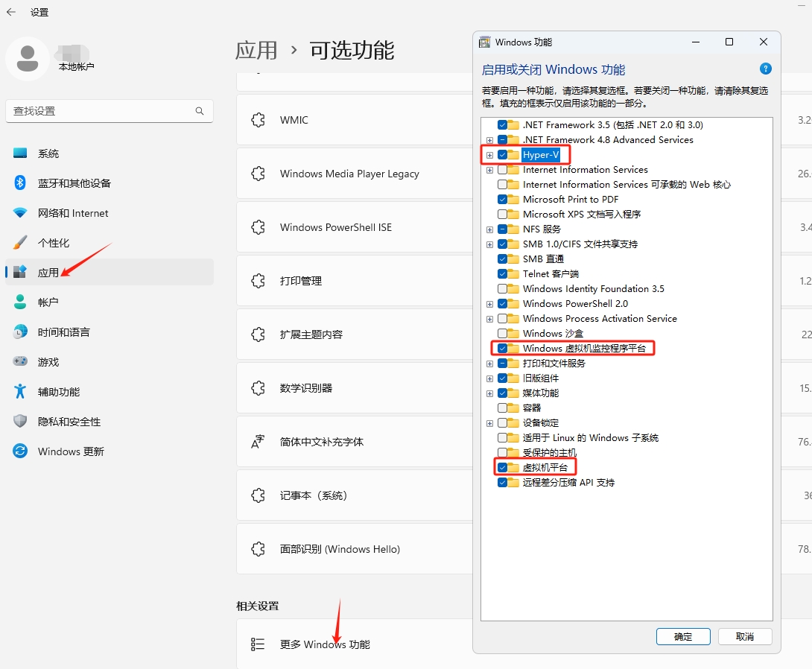812x669 pixels.
Task: Click the Windows PowerShell ISE feature icon
Action: coord(258,227)
